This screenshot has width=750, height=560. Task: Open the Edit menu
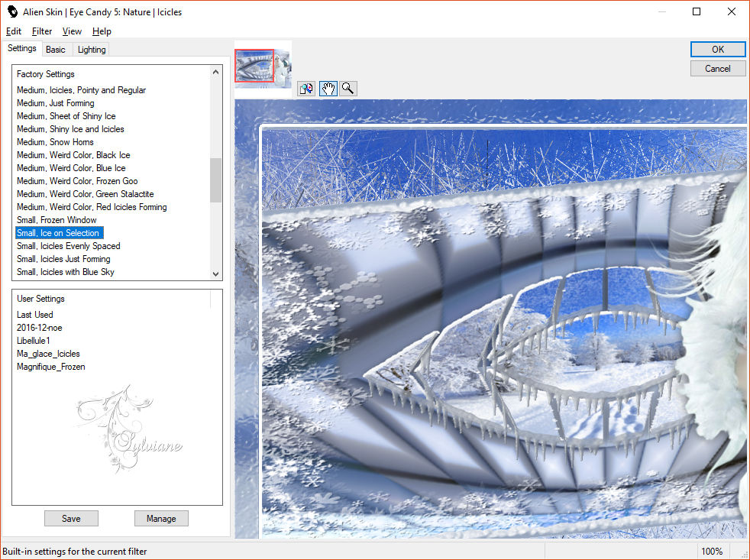[14, 31]
